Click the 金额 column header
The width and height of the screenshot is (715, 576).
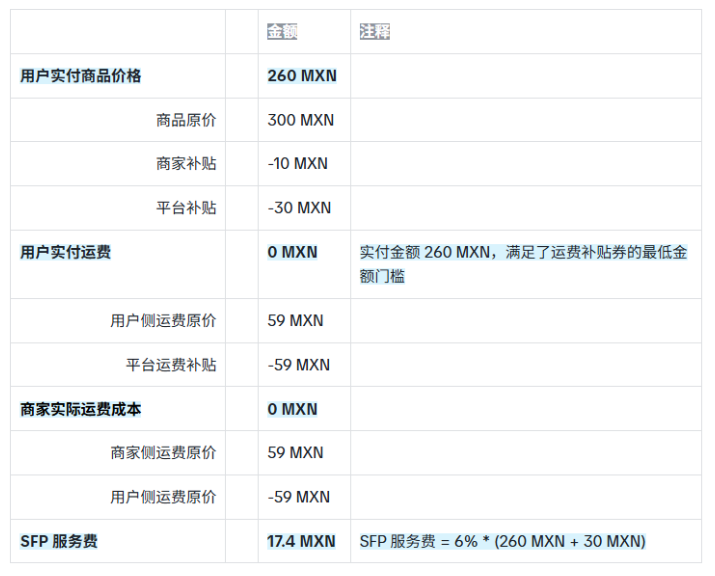pyautogui.click(x=282, y=32)
